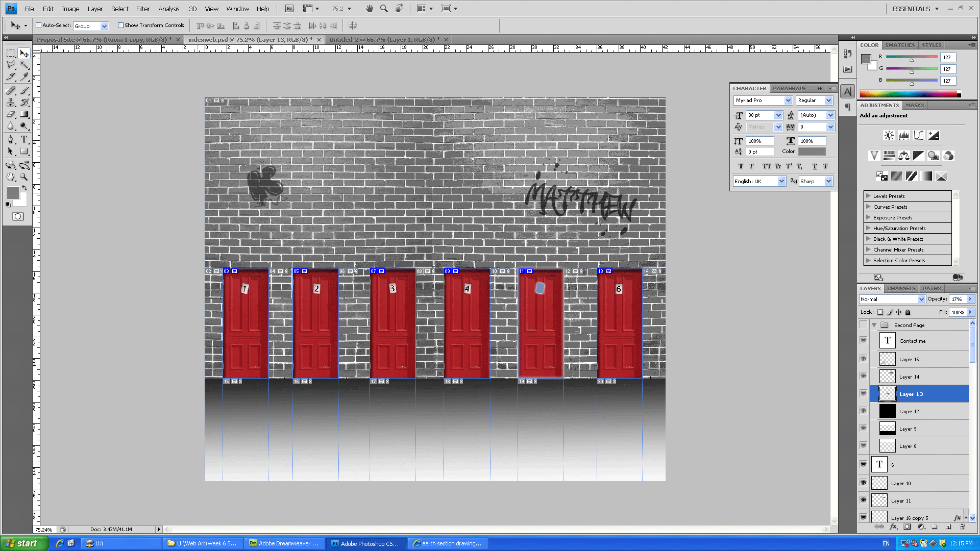
Task: Select the Contact me text layer
Action: [912, 341]
